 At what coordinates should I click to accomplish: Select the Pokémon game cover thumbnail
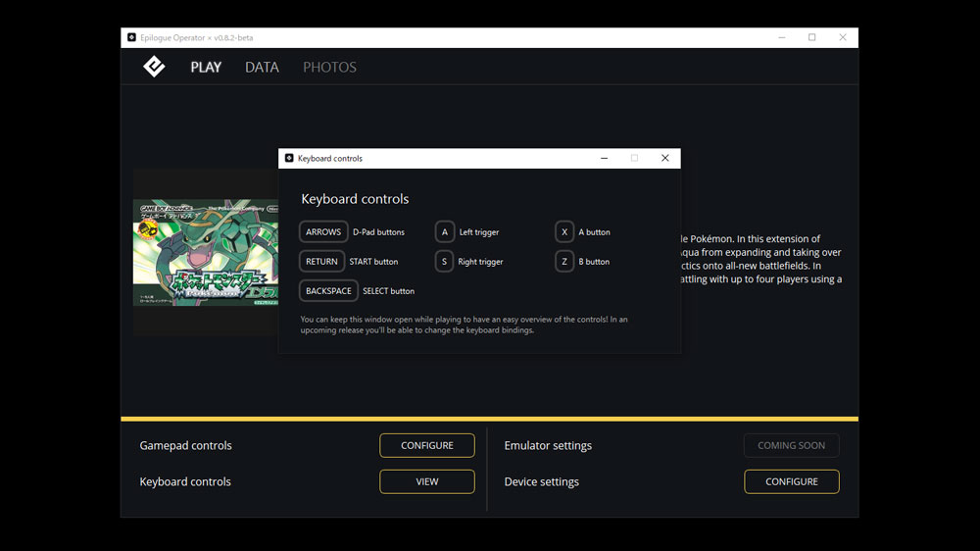(x=206, y=253)
